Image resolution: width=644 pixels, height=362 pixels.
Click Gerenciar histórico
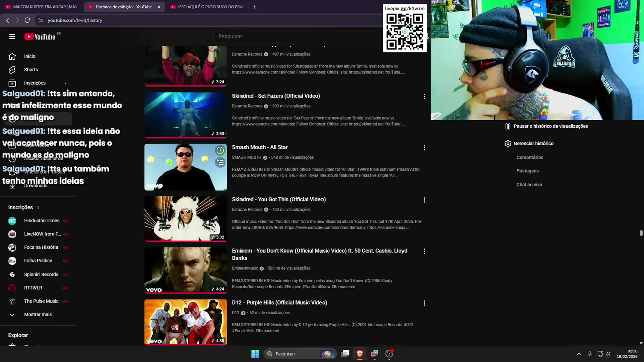click(x=533, y=144)
